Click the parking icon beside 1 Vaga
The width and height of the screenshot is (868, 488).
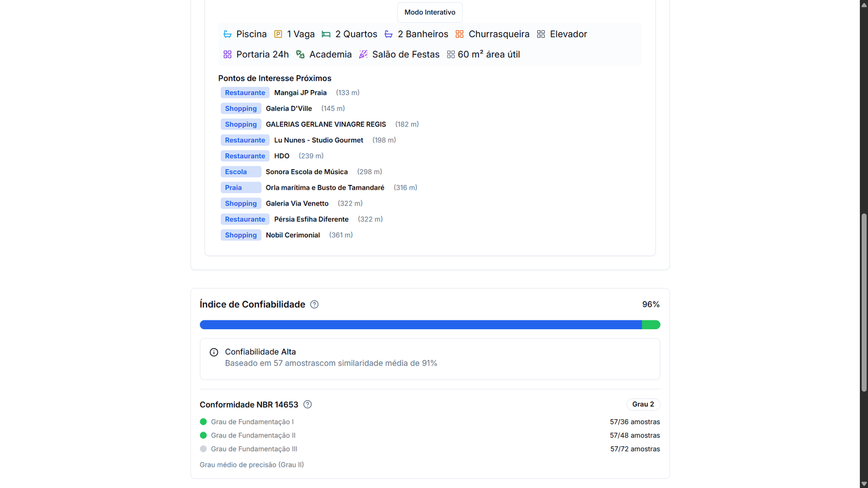(x=278, y=34)
